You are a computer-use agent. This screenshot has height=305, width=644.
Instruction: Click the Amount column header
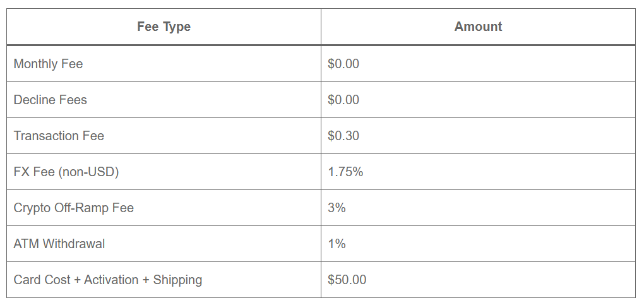pos(478,27)
